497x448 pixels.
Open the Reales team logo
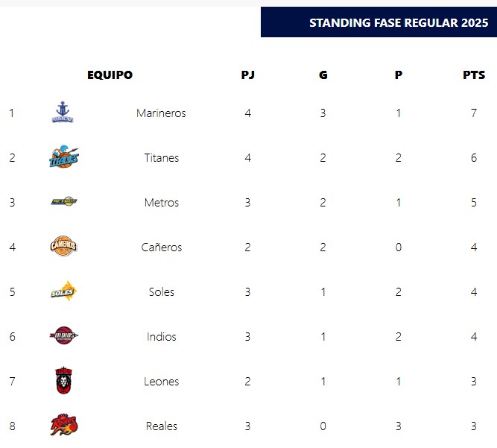pyautogui.click(x=63, y=426)
